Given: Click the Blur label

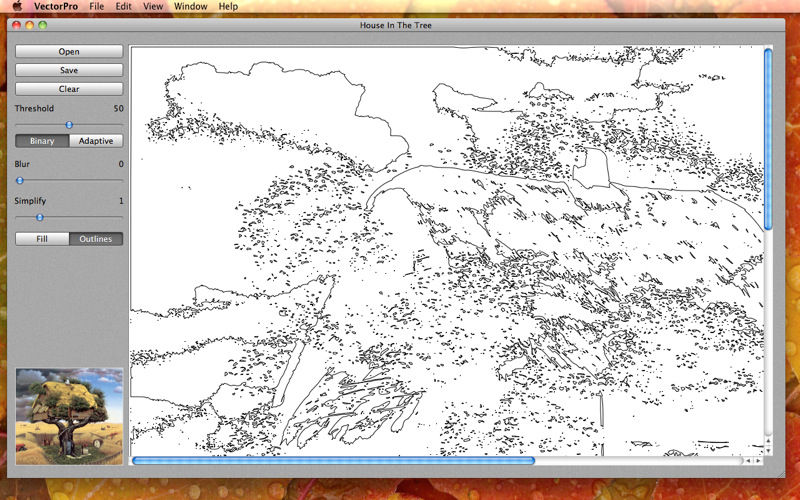Looking at the screenshot, I should click(22, 164).
